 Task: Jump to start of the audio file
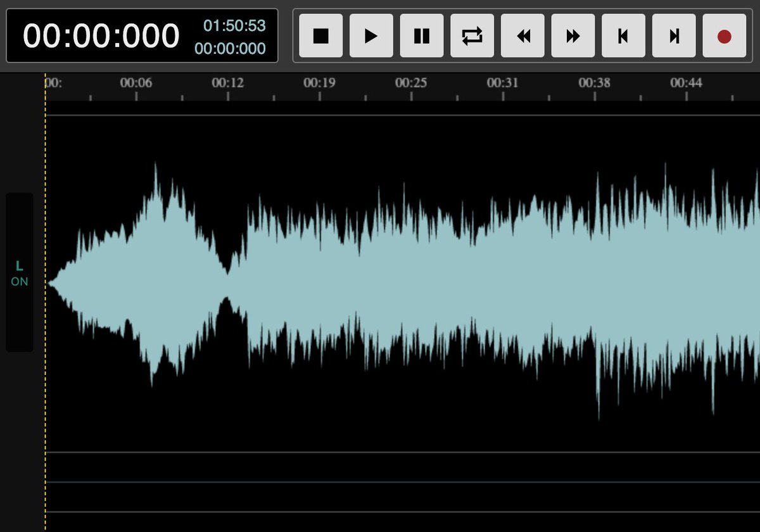click(623, 36)
